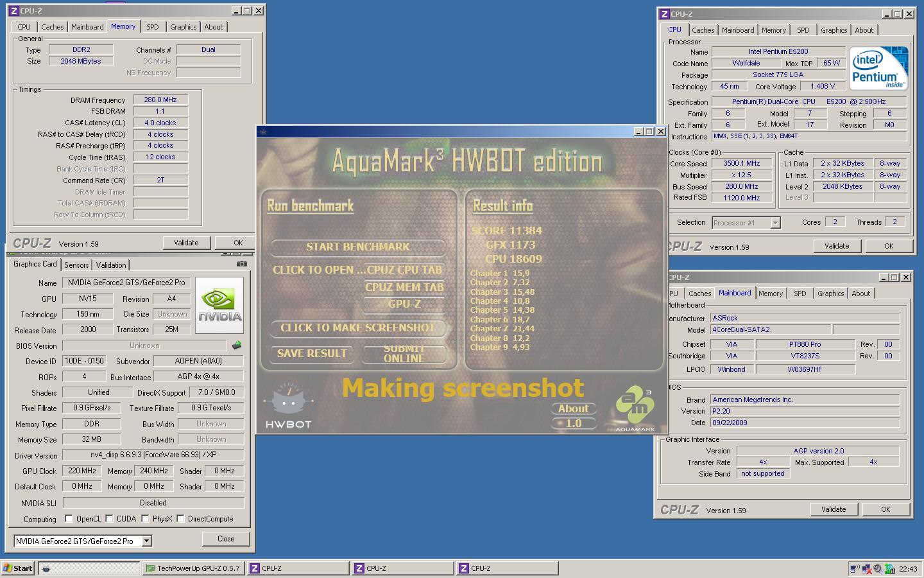Click the Intel Pentium inside logo
Viewport: 924px width, 578px height.
coord(878,68)
